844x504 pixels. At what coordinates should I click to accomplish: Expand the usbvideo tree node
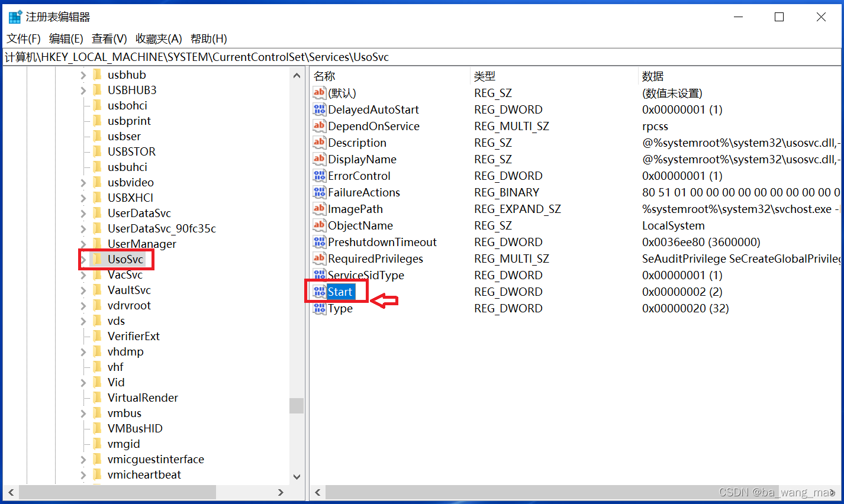83,183
